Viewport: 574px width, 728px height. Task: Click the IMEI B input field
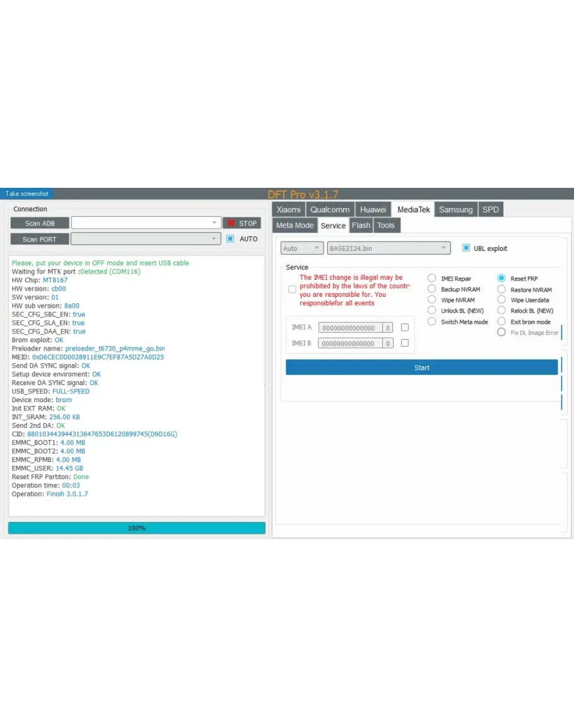click(x=350, y=344)
